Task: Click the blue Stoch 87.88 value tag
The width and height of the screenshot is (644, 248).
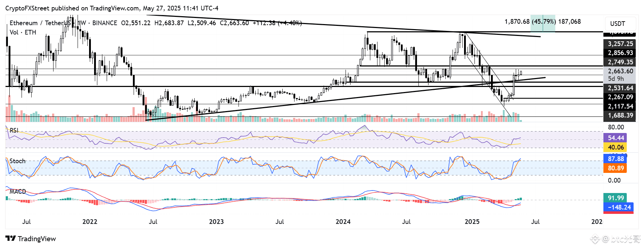Action: click(x=616, y=159)
